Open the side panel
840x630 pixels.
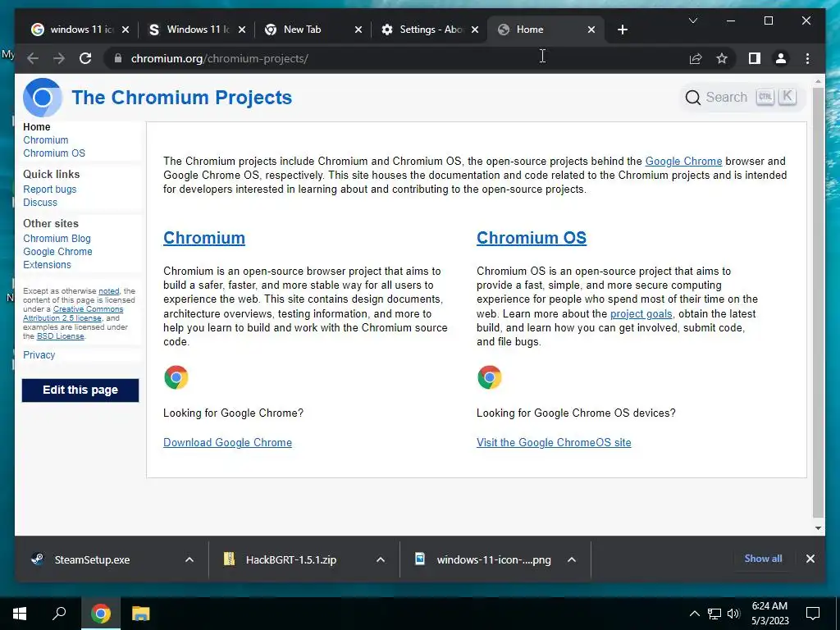tap(755, 58)
